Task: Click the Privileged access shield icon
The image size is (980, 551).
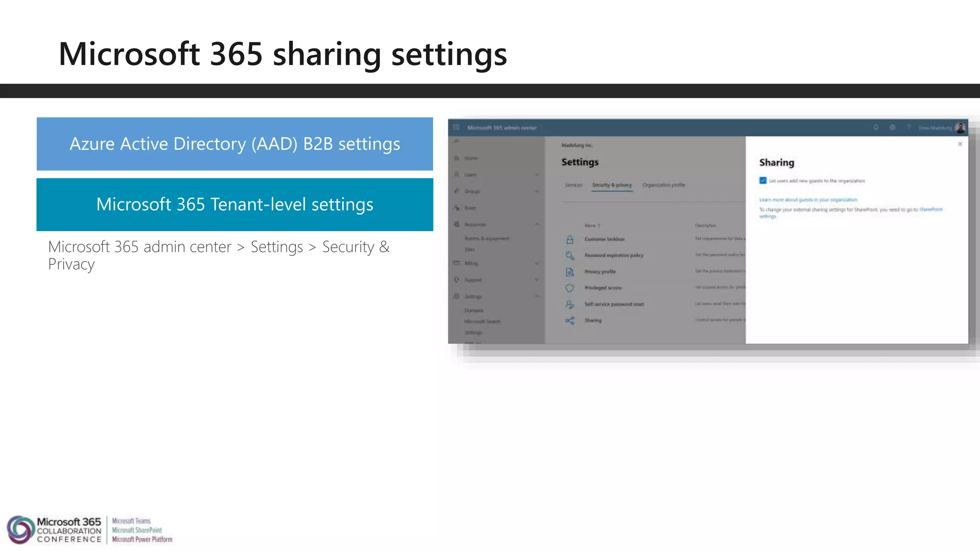Action: (569, 288)
